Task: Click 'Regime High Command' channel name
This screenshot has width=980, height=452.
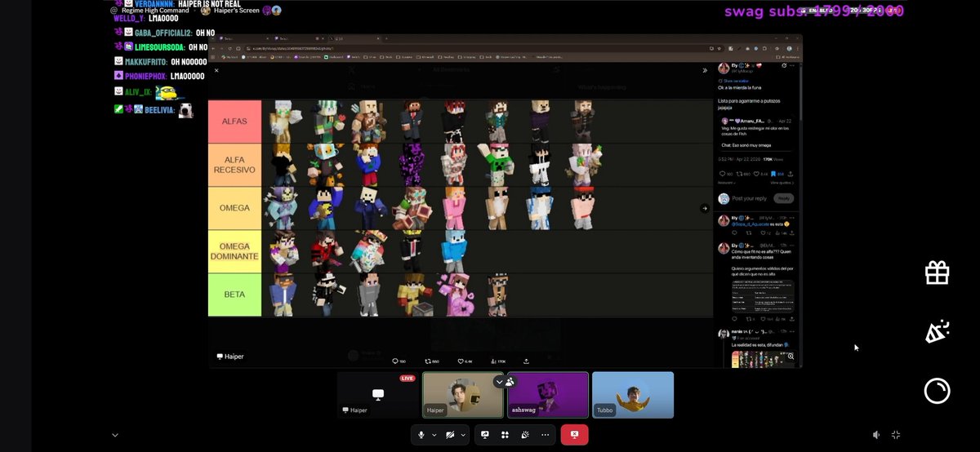Action: tap(155, 11)
